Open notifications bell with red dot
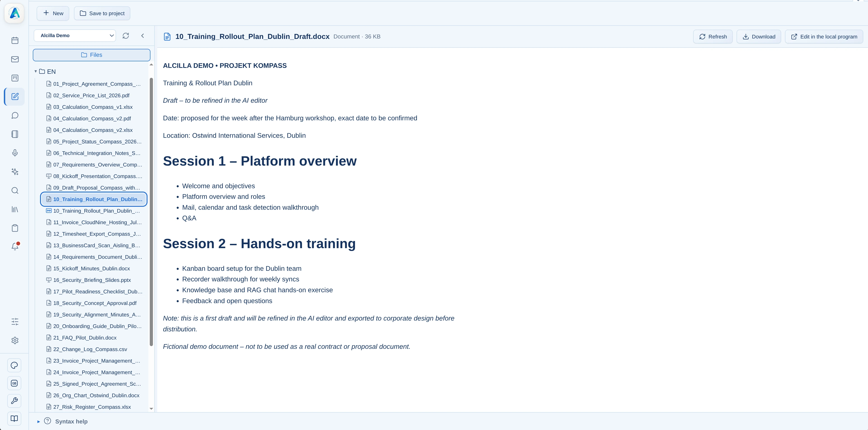This screenshot has width=868, height=430. pyautogui.click(x=15, y=247)
